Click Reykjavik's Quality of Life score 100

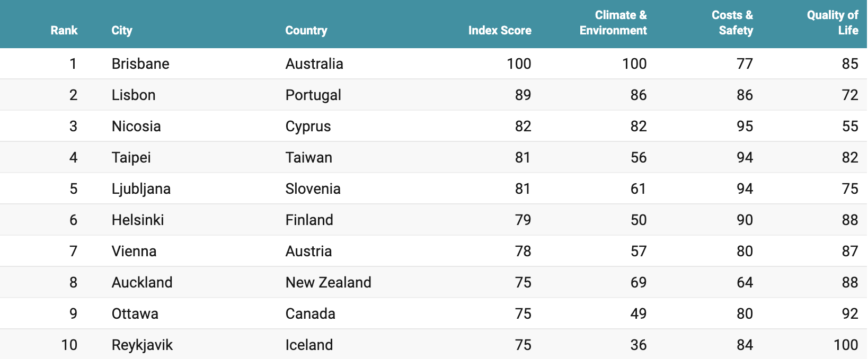pos(846,345)
